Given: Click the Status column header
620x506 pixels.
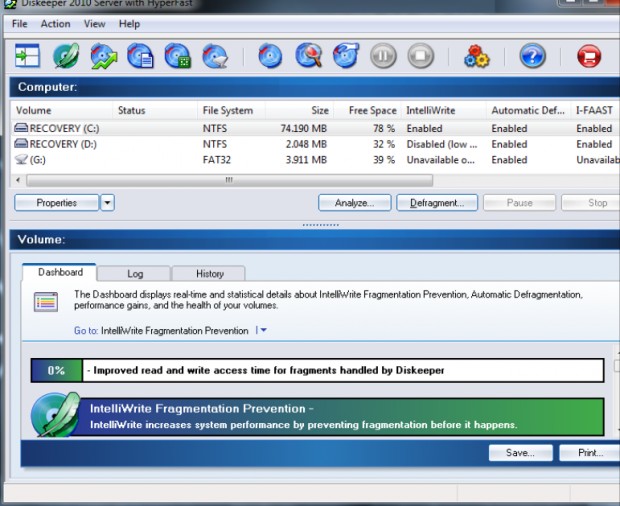Looking at the screenshot, I should tap(155, 110).
